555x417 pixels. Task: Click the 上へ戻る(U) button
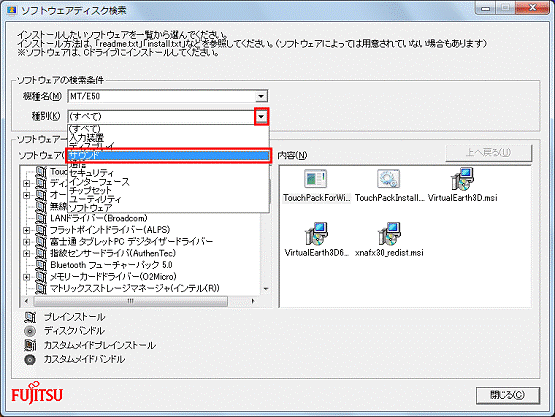click(x=489, y=153)
